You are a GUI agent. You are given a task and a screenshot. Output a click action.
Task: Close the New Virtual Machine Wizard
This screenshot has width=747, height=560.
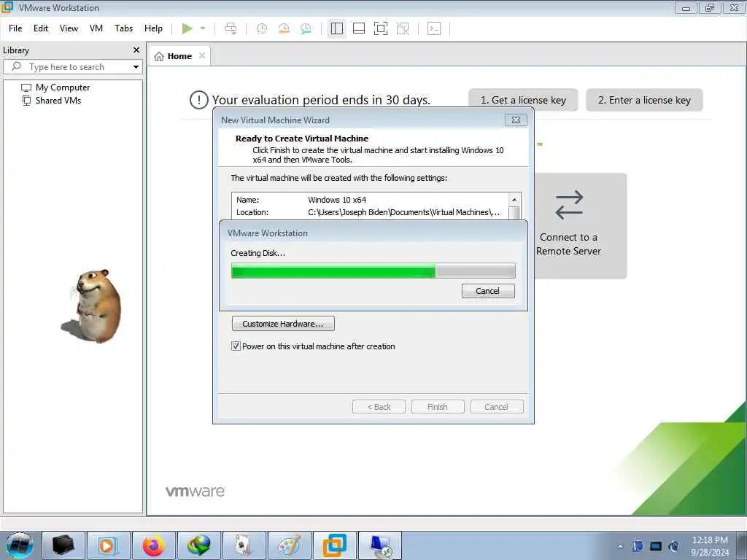coord(516,120)
